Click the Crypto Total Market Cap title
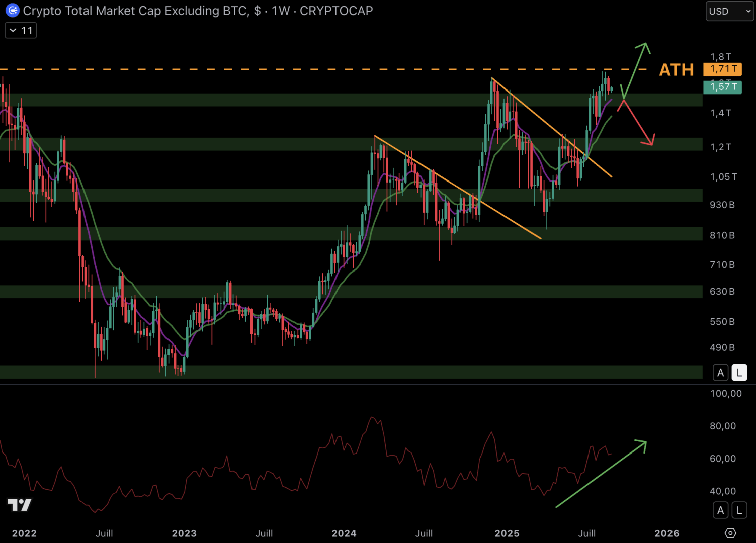The image size is (756, 543). [x=136, y=11]
